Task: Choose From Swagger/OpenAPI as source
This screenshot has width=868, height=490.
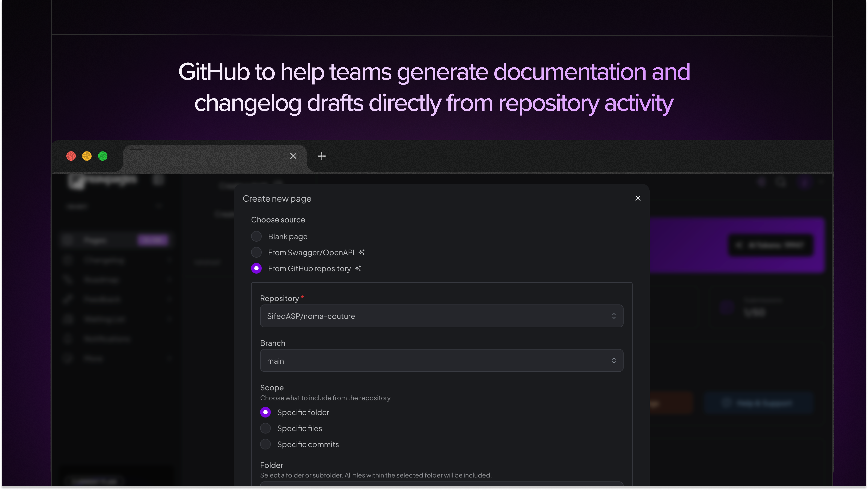Action: tap(256, 252)
